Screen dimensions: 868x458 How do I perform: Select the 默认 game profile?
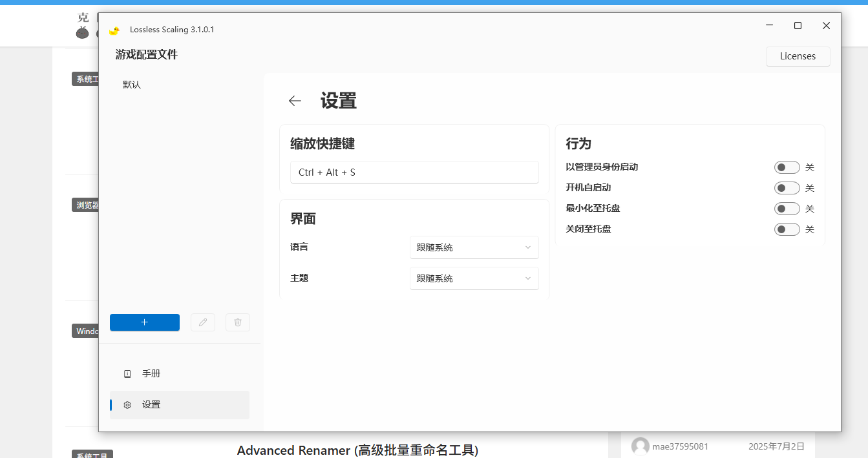[x=132, y=85]
